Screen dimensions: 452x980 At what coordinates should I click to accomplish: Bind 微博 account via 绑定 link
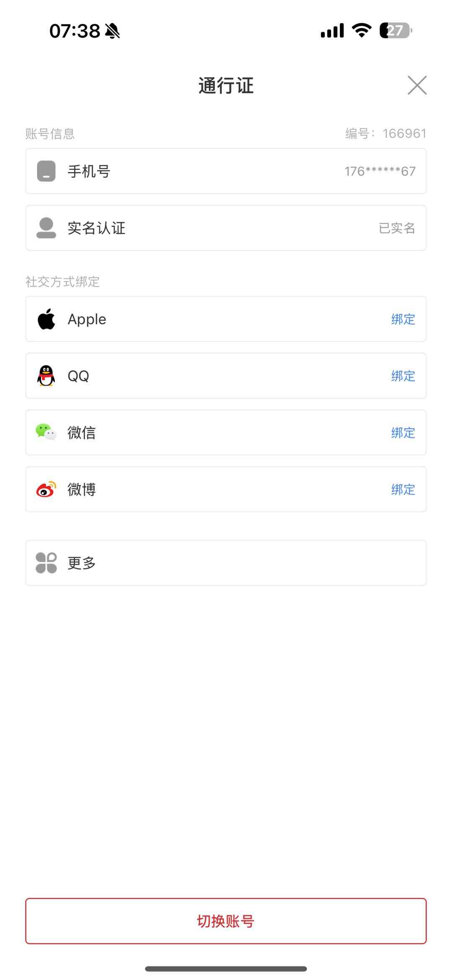[x=403, y=489]
